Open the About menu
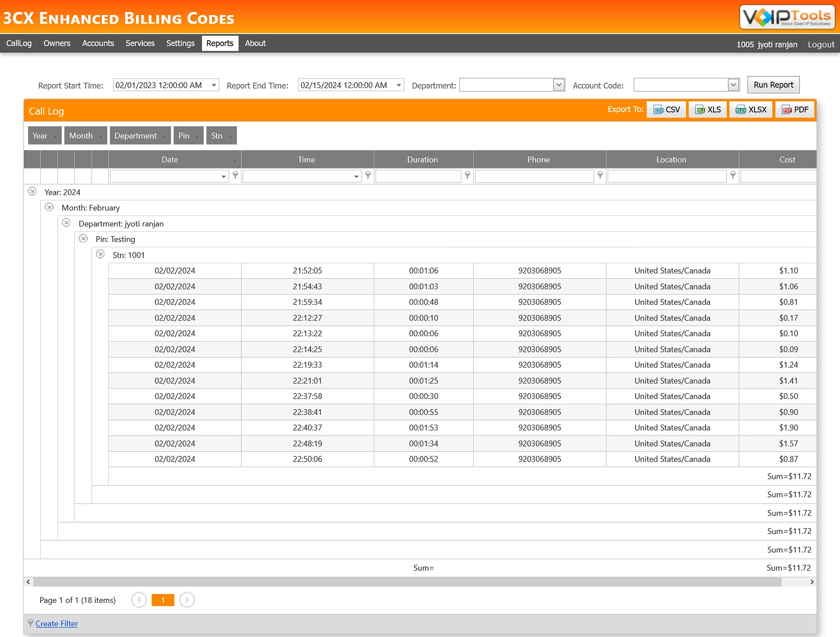 [x=255, y=43]
